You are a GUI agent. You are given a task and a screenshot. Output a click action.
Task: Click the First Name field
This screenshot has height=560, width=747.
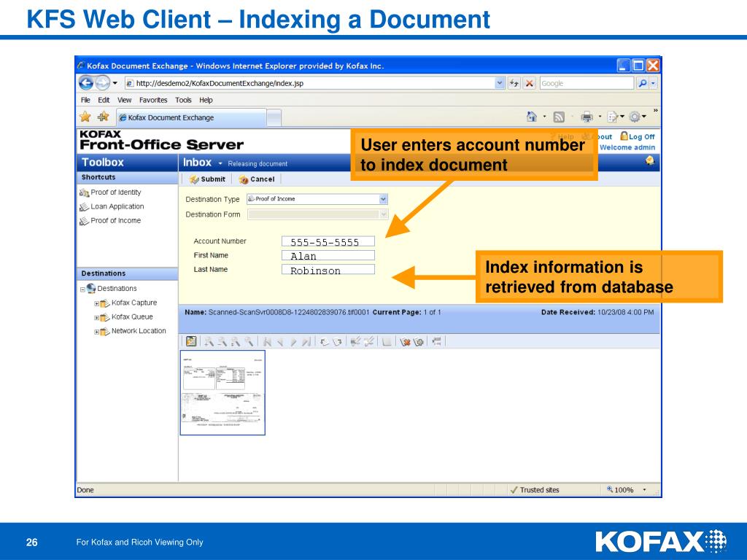[328, 255]
